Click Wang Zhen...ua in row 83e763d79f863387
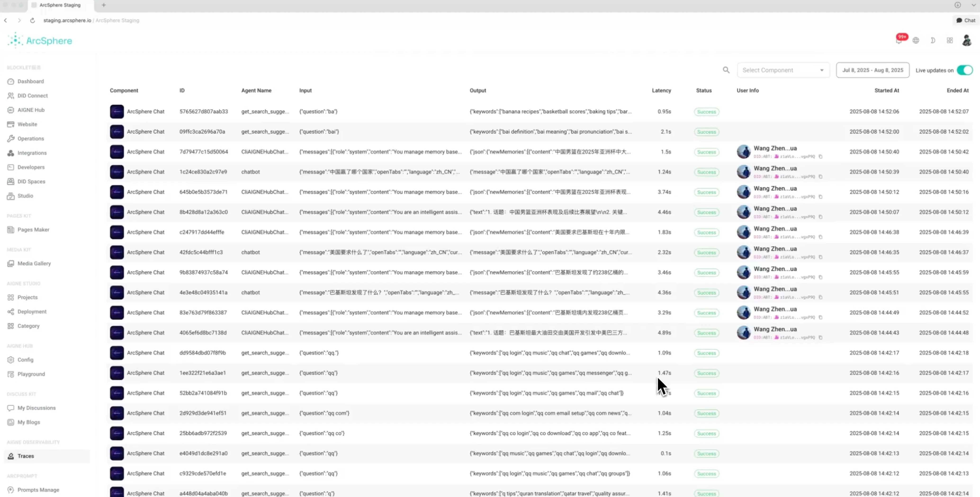The width and height of the screenshot is (980, 497). tap(775, 309)
